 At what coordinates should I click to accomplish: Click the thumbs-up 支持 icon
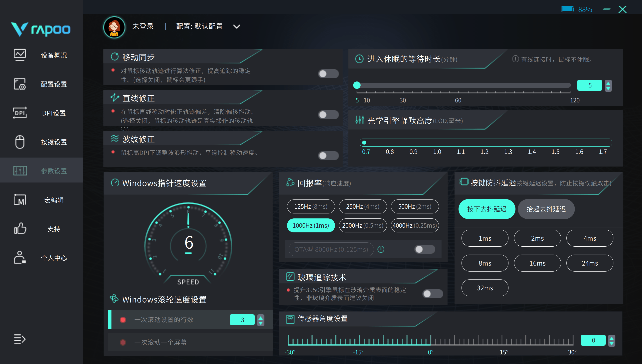pyautogui.click(x=20, y=228)
